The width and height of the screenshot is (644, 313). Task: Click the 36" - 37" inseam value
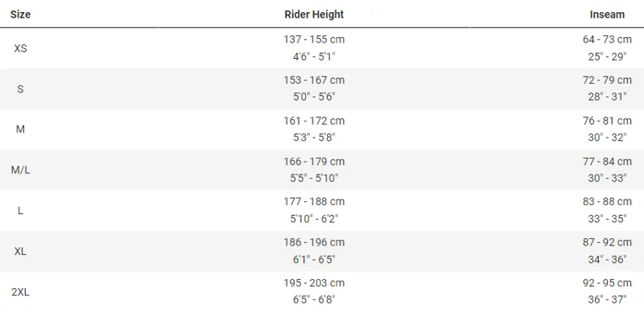click(x=607, y=300)
